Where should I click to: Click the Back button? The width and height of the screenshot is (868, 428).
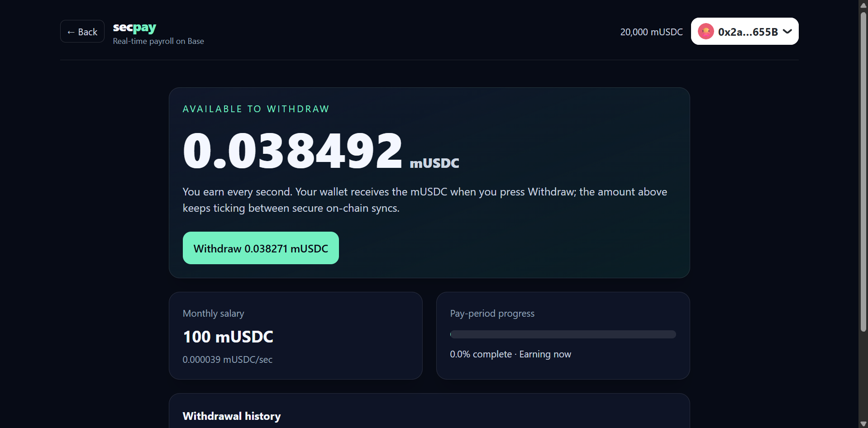point(82,32)
